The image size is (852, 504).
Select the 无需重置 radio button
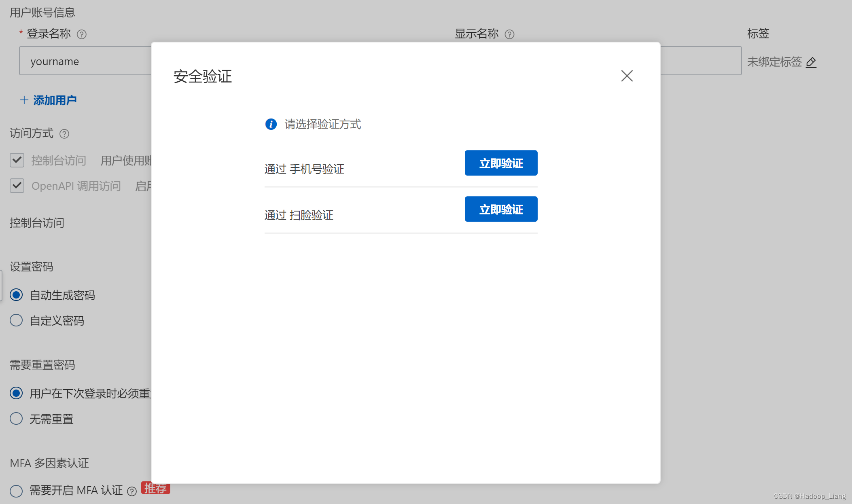click(x=16, y=419)
